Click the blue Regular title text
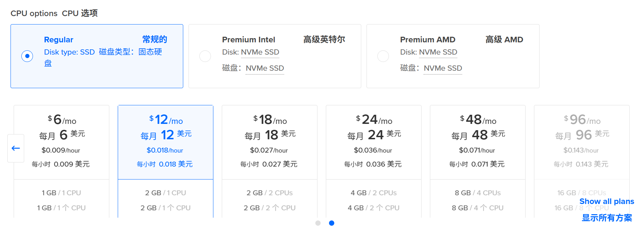Image resolution: width=644 pixels, height=246 pixels. (59, 40)
